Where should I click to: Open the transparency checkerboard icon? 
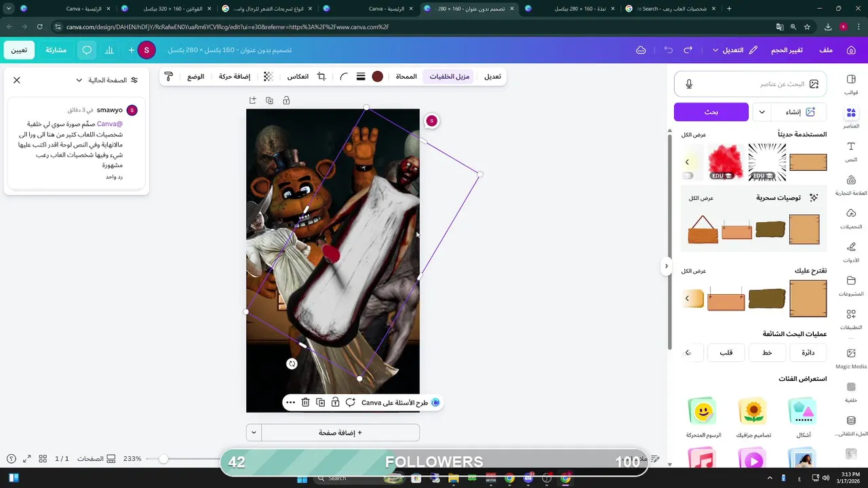click(268, 77)
